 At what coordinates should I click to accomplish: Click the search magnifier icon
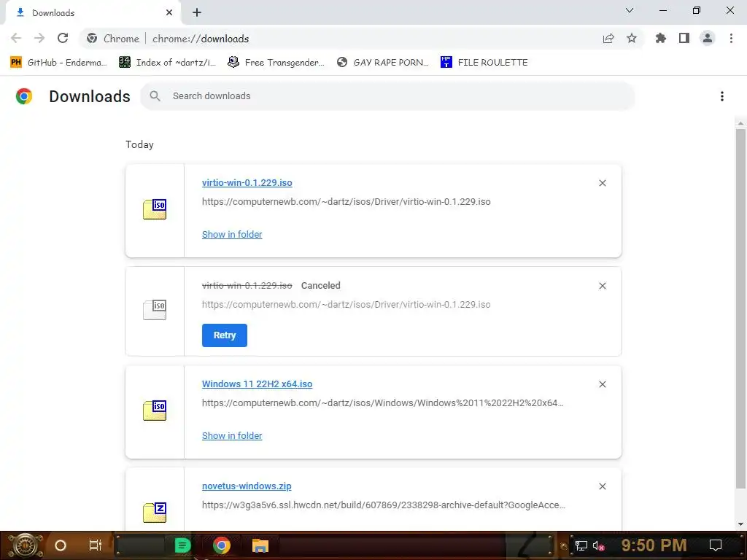155,96
